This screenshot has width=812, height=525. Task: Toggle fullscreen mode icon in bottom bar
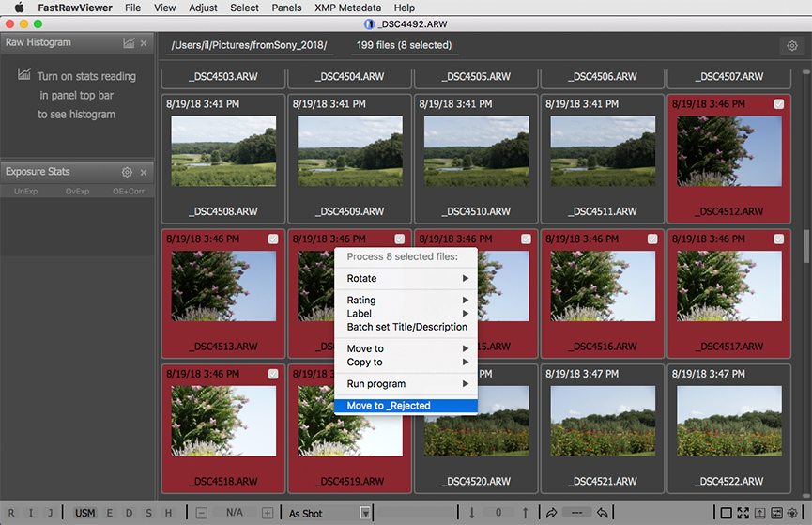pos(743,513)
